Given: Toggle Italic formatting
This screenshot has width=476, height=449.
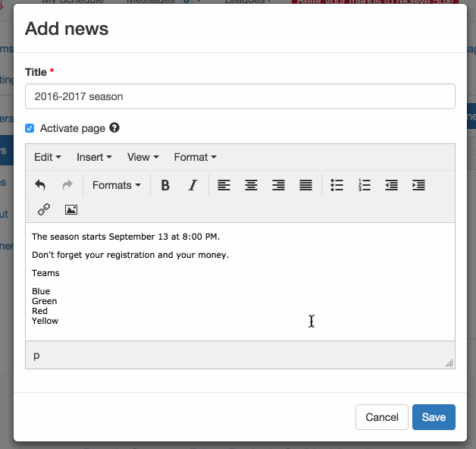Looking at the screenshot, I should click(193, 185).
